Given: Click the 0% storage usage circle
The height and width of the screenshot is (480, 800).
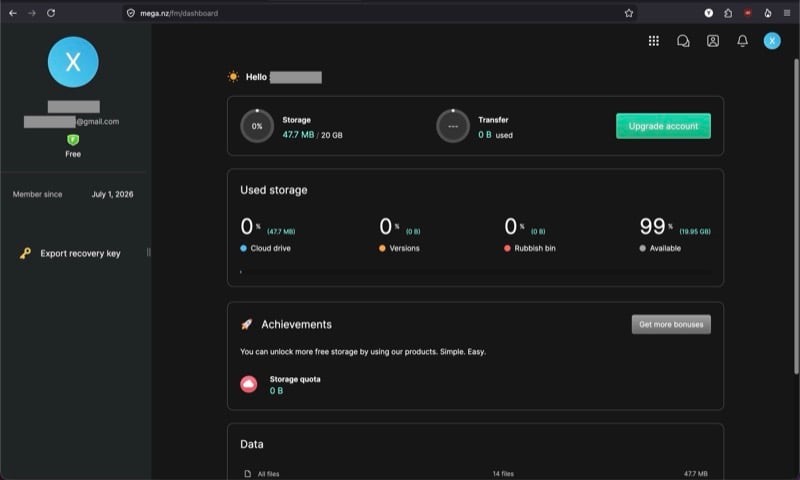Looking at the screenshot, I should 257,126.
